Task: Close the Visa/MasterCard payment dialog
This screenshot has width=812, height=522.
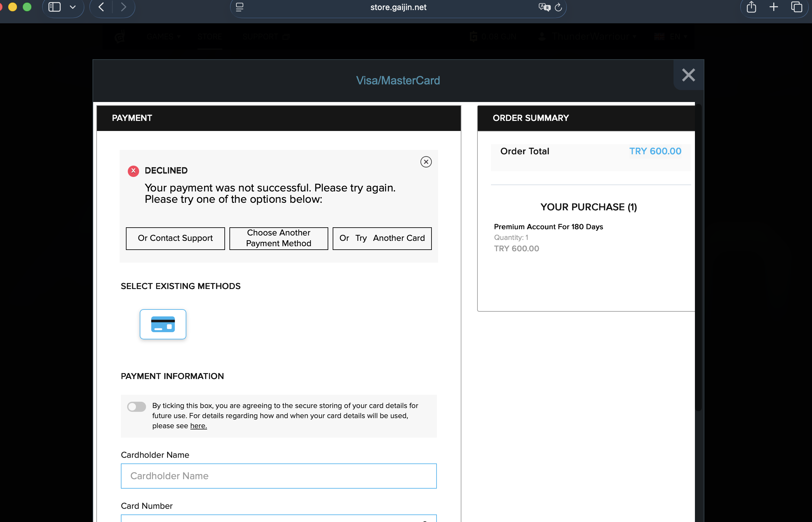Action: coord(688,75)
